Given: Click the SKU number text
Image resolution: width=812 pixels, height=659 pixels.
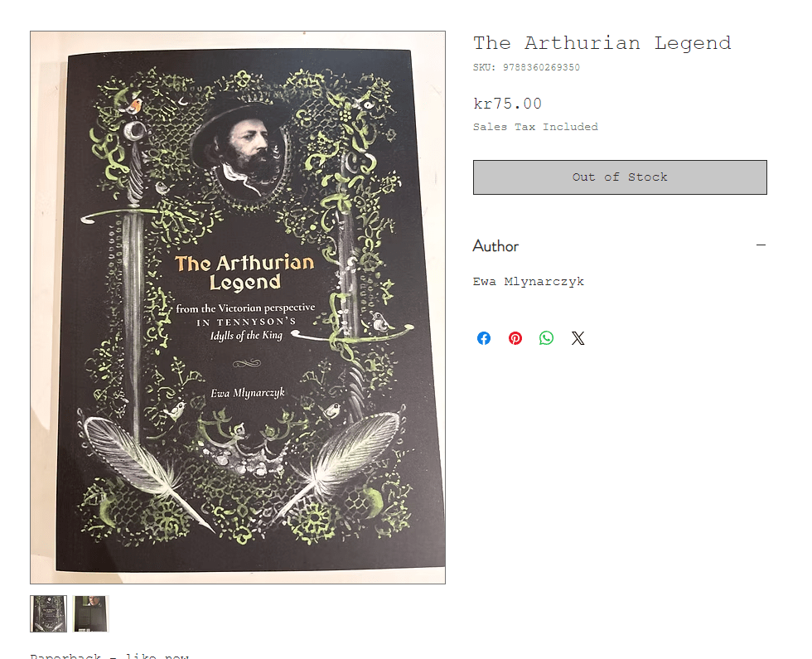Looking at the screenshot, I should pos(541,67).
